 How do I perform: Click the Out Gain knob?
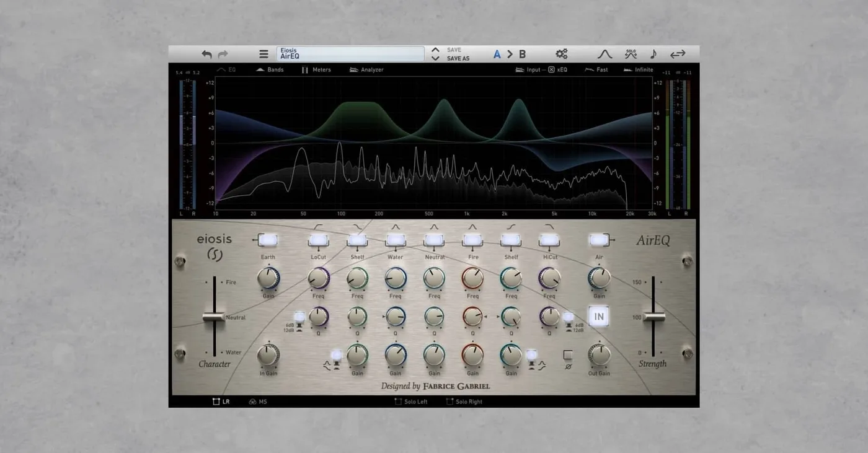(599, 355)
